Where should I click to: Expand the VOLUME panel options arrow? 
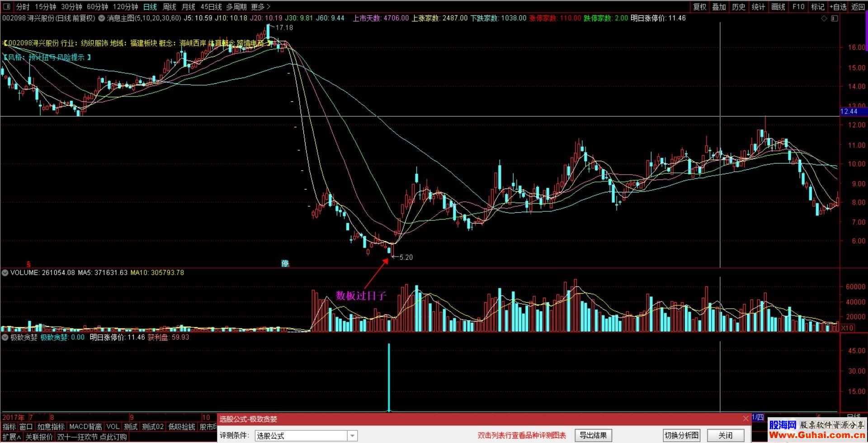[5, 273]
